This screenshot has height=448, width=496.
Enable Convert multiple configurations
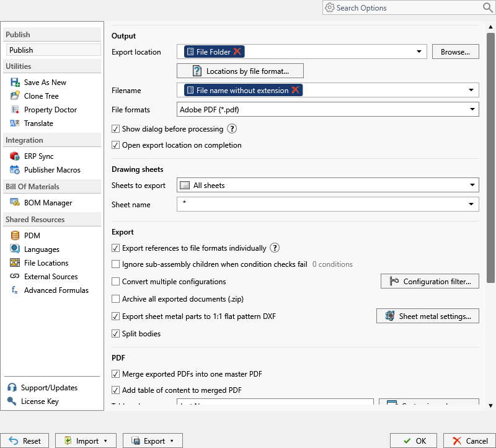(115, 282)
